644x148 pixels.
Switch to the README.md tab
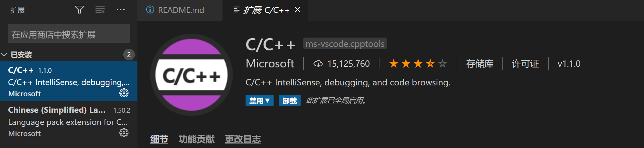(x=181, y=10)
